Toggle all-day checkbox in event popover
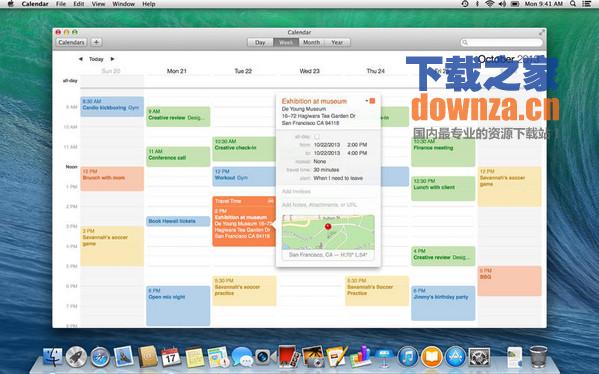599x374 pixels. pyautogui.click(x=317, y=136)
